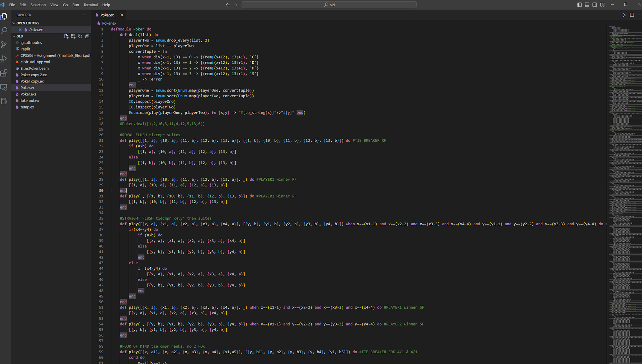
Task: Click the command center search box
Action: point(329,5)
